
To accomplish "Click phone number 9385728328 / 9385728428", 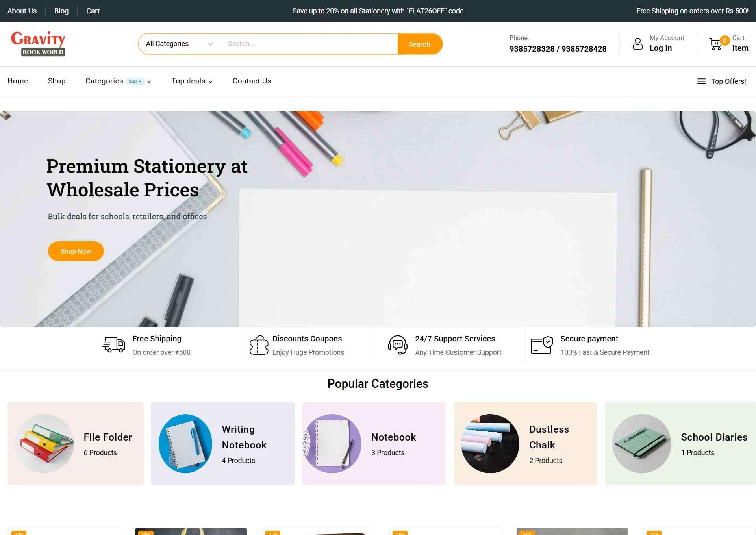I will [558, 49].
